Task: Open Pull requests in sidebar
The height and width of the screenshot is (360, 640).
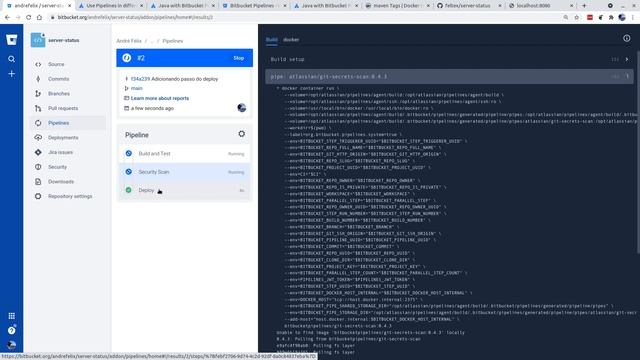Action: pyautogui.click(x=63, y=109)
